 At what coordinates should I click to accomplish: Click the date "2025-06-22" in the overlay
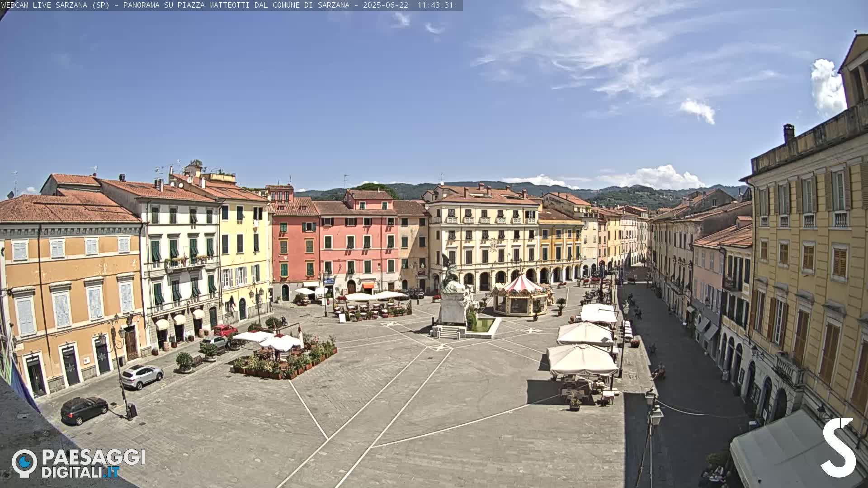[x=385, y=5]
